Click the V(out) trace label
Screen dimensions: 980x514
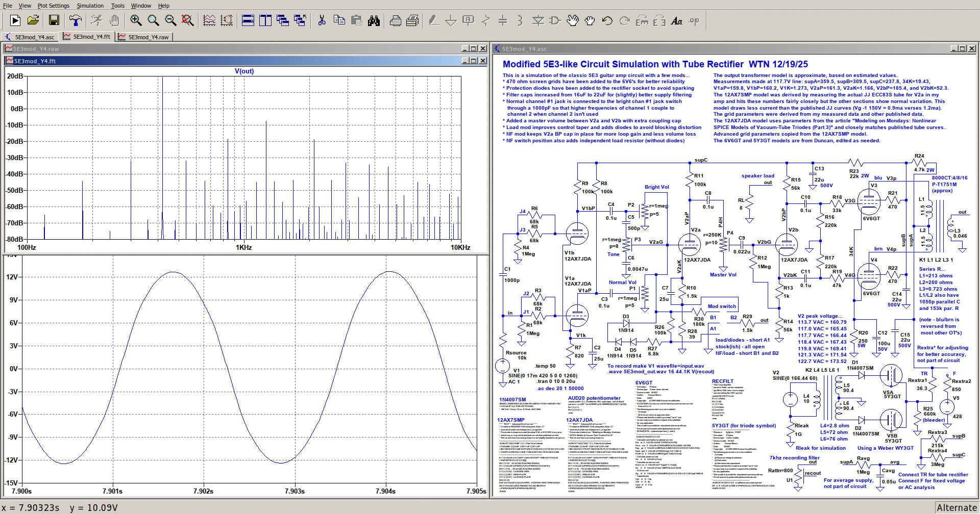tap(244, 71)
